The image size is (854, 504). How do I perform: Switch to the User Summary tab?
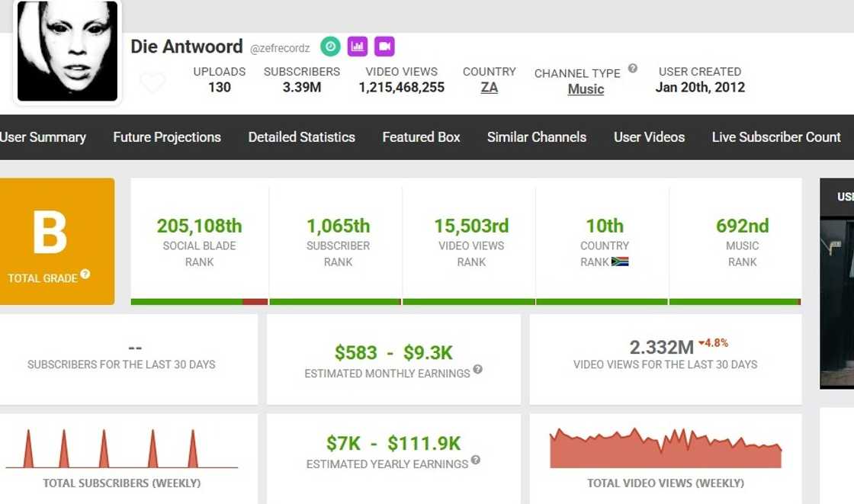[x=43, y=137]
